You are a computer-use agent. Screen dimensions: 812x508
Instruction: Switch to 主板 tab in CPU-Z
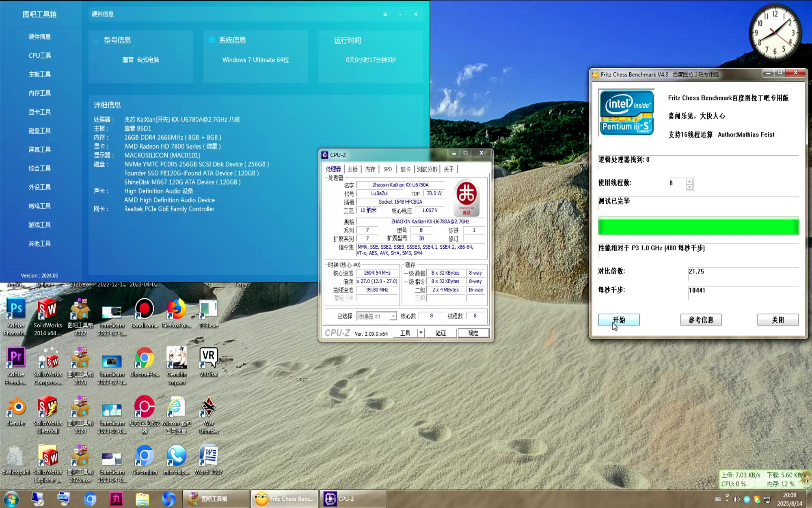coord(352,169)
